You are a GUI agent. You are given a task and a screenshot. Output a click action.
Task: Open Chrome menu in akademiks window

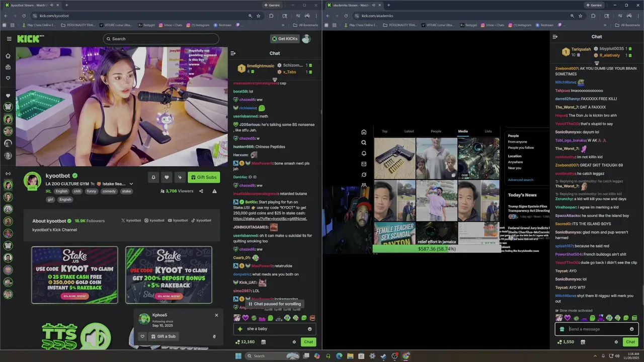pos(639,16)
